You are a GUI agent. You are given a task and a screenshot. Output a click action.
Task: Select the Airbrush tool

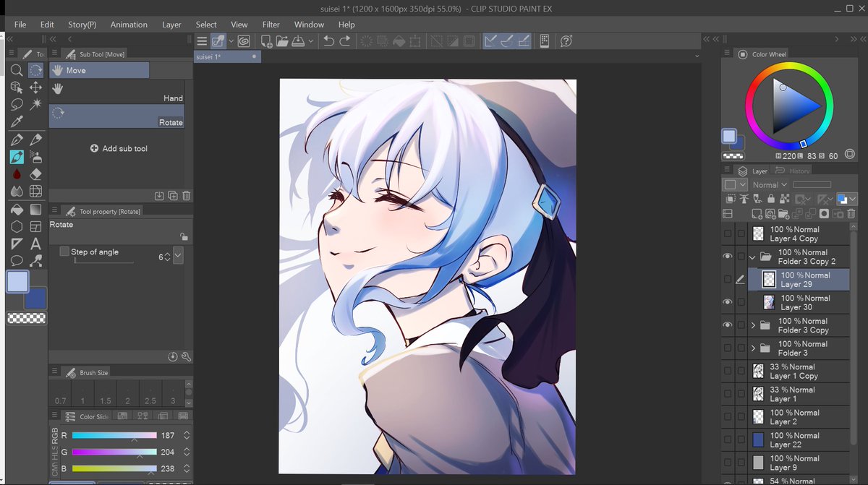(35, 157)
